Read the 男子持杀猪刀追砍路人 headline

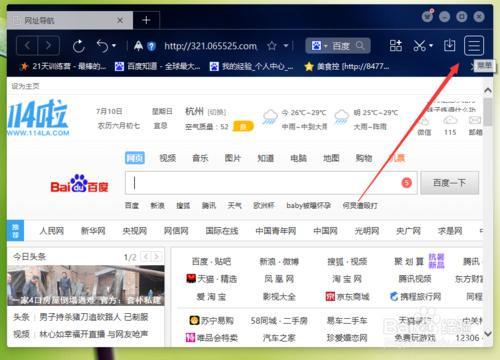pyautogui.click(x=94, y=317)
